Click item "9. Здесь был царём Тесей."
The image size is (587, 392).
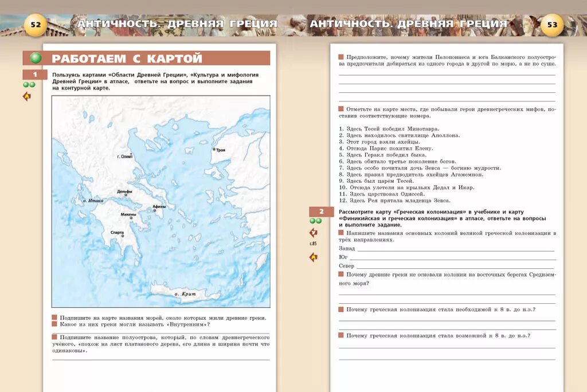pyautogui.click(x=376, y=181)
